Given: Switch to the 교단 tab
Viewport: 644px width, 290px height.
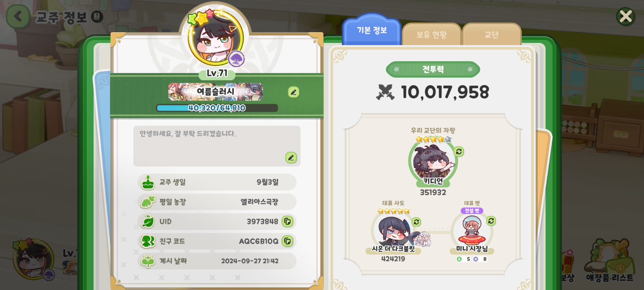Looking at the screenshot, I should click(x=491, y=34).
